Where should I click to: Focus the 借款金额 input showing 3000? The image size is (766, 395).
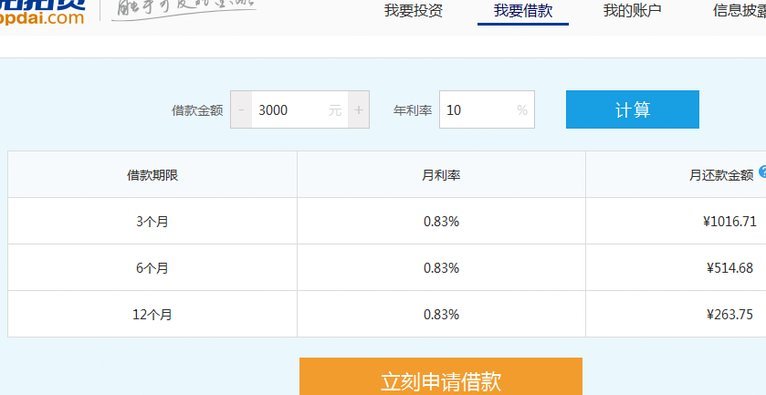coord(299,110)
